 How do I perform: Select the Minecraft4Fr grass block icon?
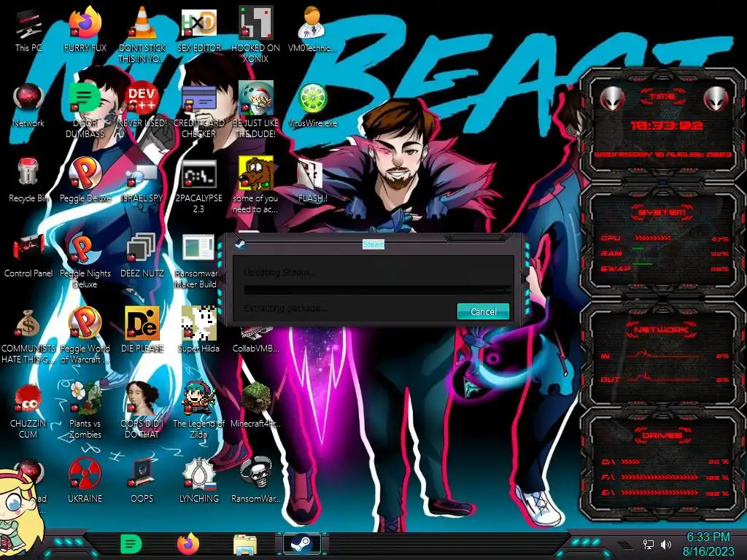pyautogui.click(x=255, y=405)
